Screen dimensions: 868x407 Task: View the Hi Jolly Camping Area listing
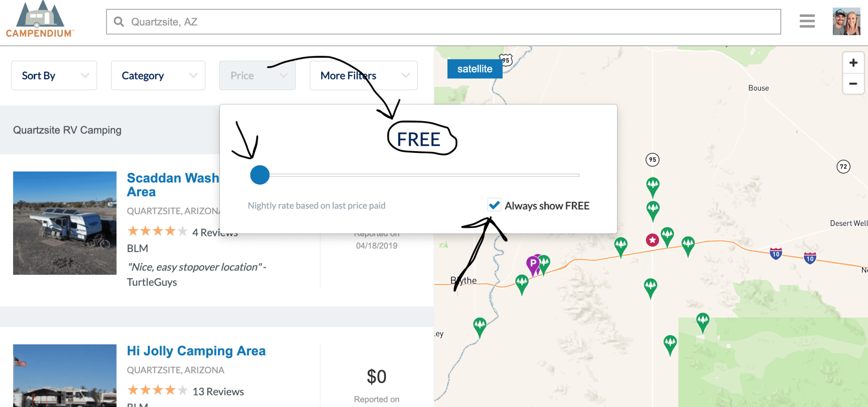tap(196, 351)
